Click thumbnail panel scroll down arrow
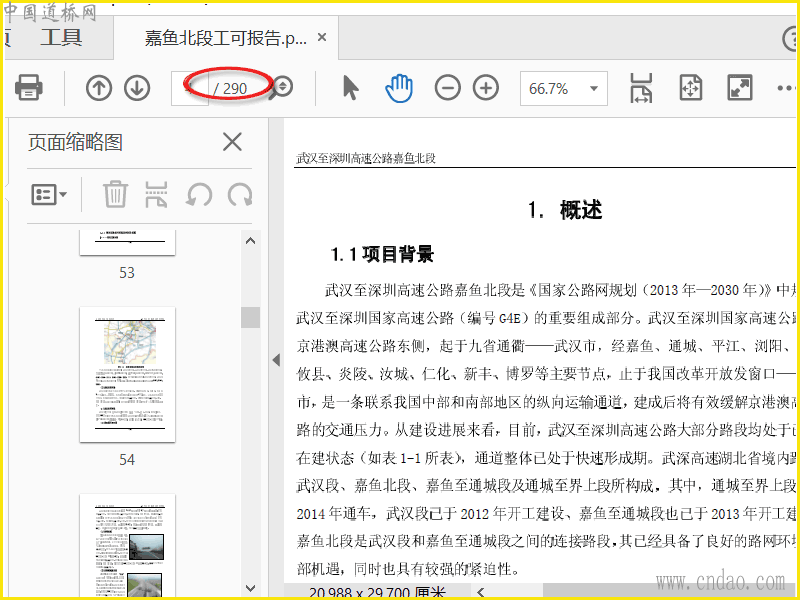This screenshot has height=600, width=800. click(251, 588)
